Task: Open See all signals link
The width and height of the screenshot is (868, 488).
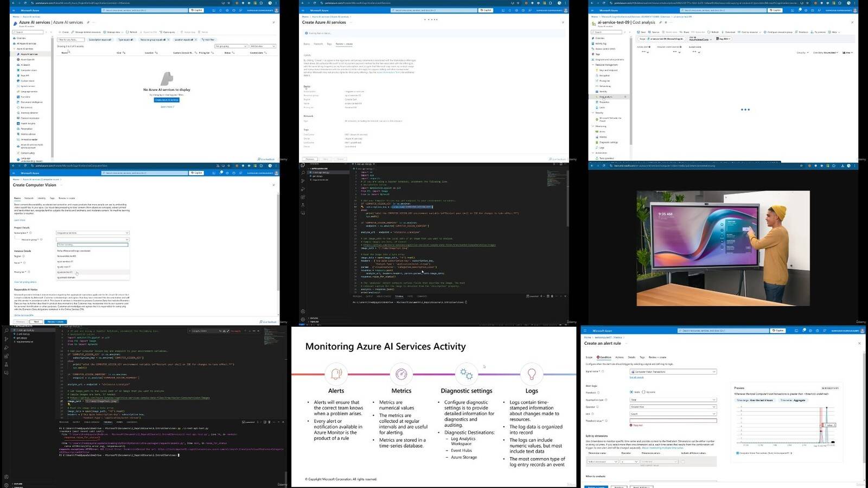Action: (x=636, y=377)
